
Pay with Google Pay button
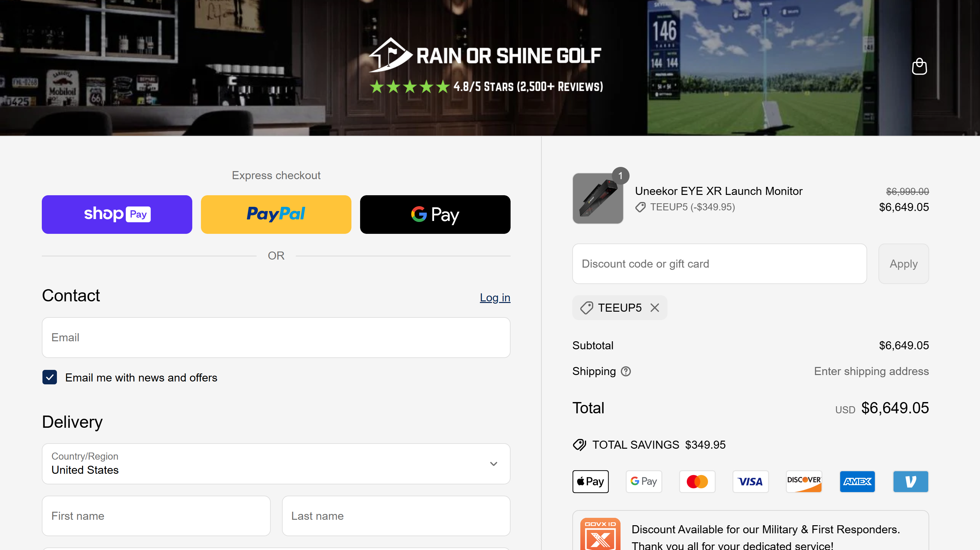click(x=435, y=214)
